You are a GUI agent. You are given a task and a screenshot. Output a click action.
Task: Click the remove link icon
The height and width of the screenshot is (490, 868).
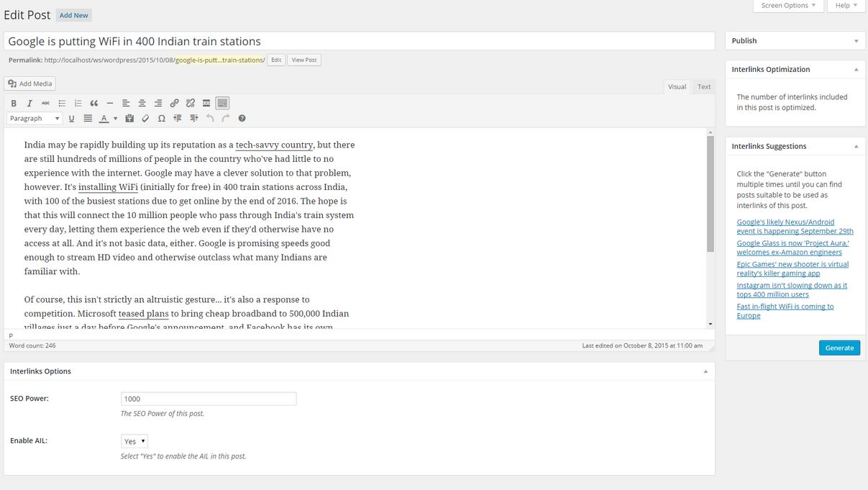[x=191, y=104]
